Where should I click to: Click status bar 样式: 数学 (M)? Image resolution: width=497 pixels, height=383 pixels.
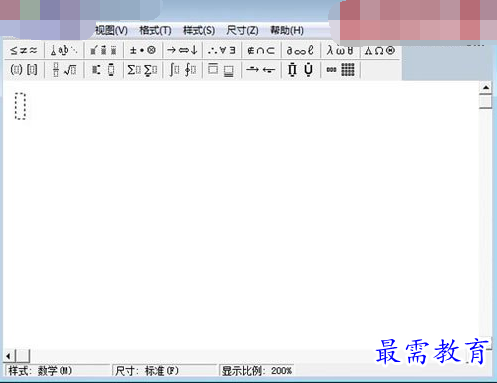[x=57, y=371]
